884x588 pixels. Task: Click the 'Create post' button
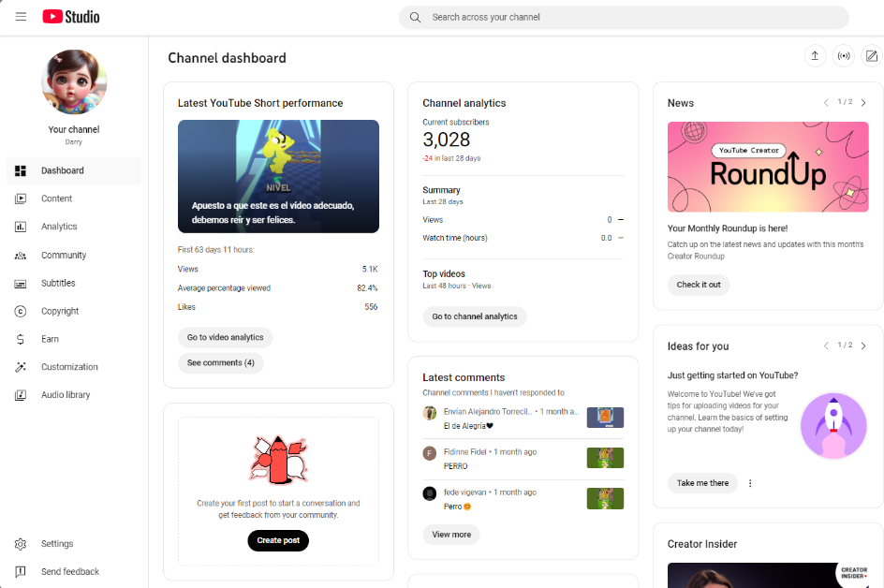[278, 540]
